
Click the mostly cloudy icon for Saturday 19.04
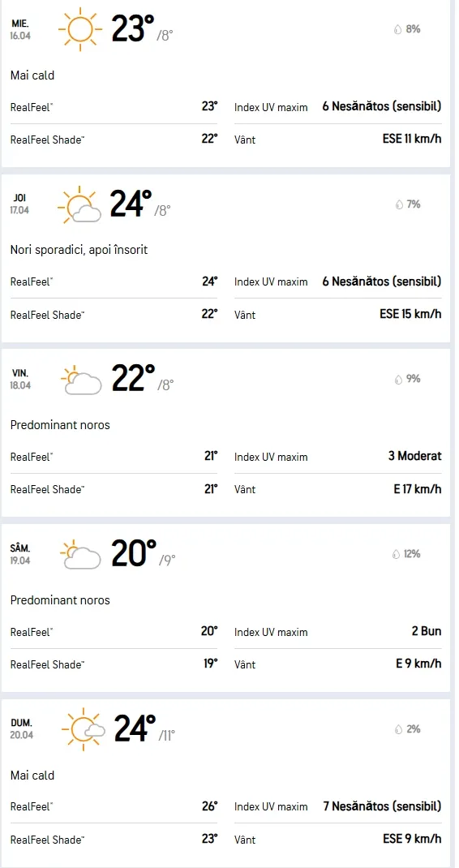[81, 555]
